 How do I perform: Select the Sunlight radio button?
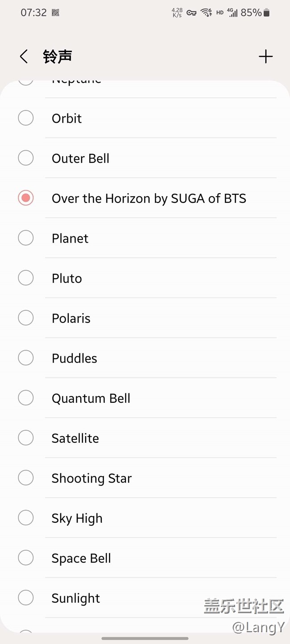click(26, 598)
